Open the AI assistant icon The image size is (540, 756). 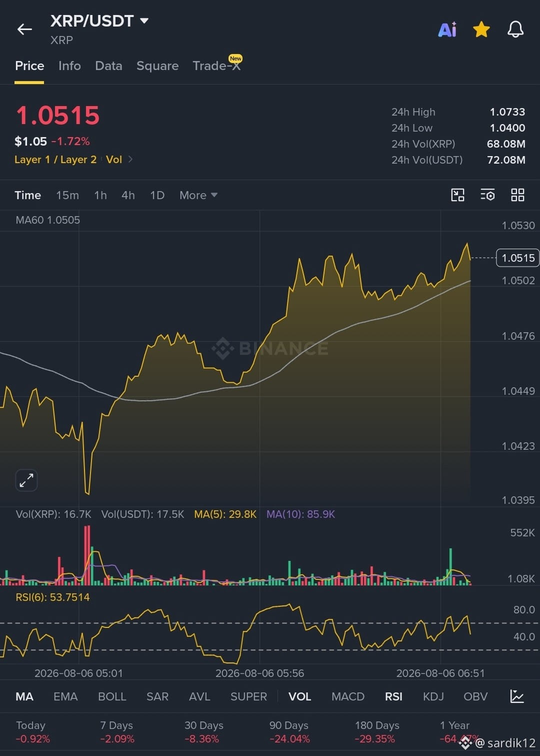(x=447, y=30)
